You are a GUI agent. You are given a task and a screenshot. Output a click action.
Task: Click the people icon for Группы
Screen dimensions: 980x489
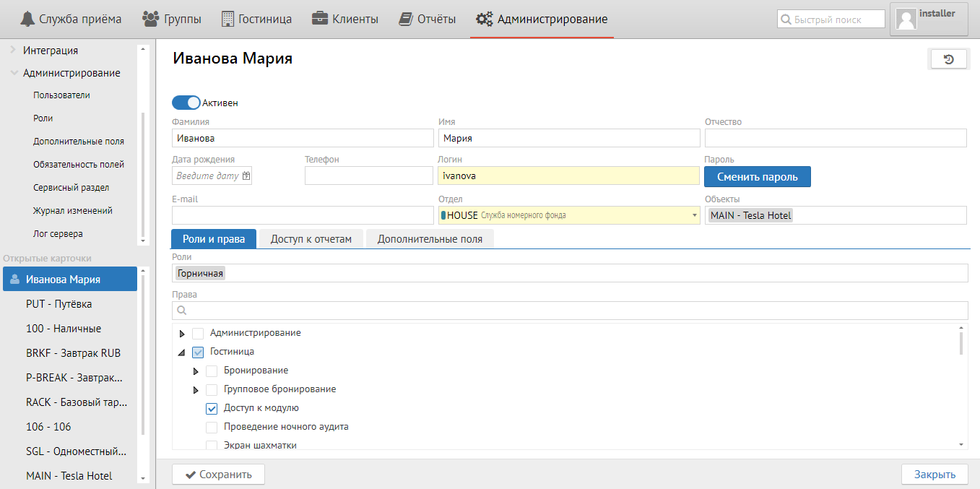coord(151,19)
